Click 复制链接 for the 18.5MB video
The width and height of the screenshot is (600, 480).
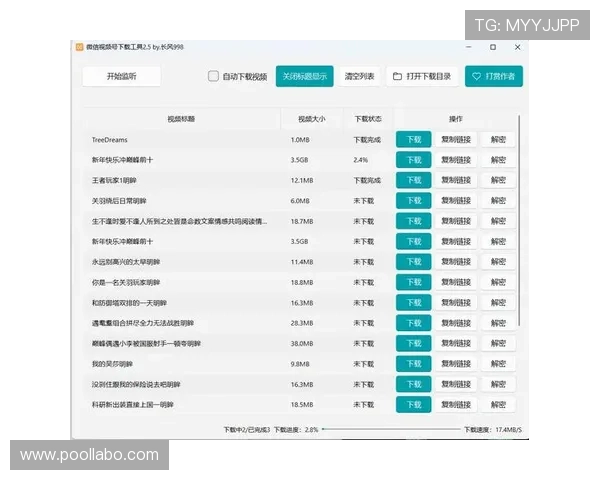(x=456, y=405)
